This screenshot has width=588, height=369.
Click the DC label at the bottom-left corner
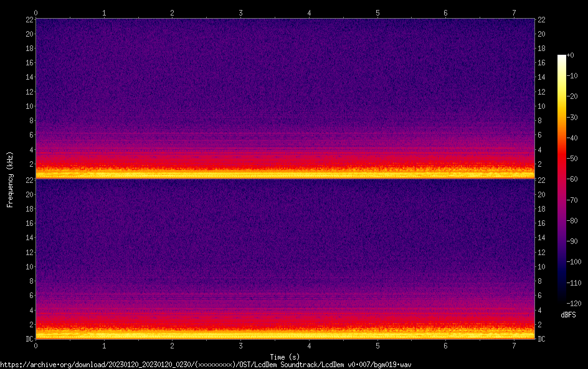tap(29, 339)
